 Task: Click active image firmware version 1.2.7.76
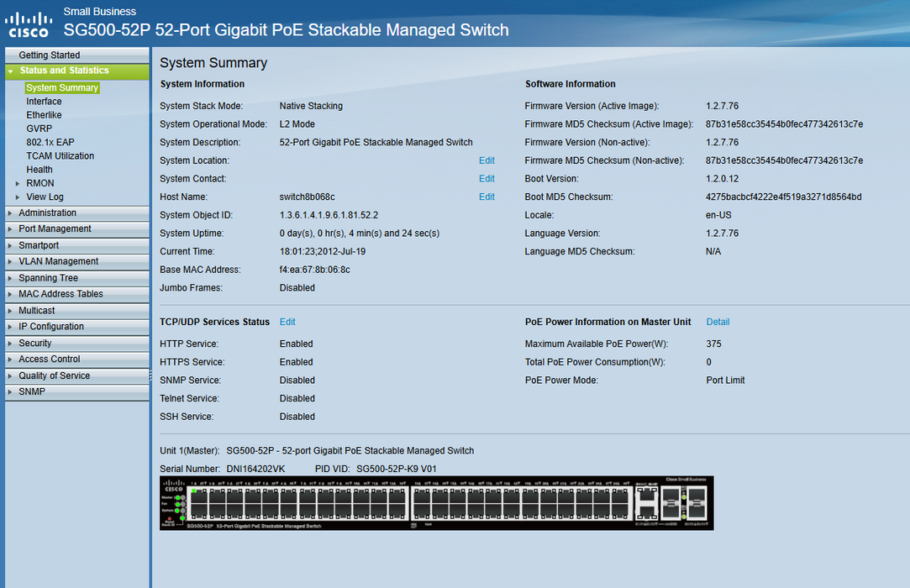point(722,106)
